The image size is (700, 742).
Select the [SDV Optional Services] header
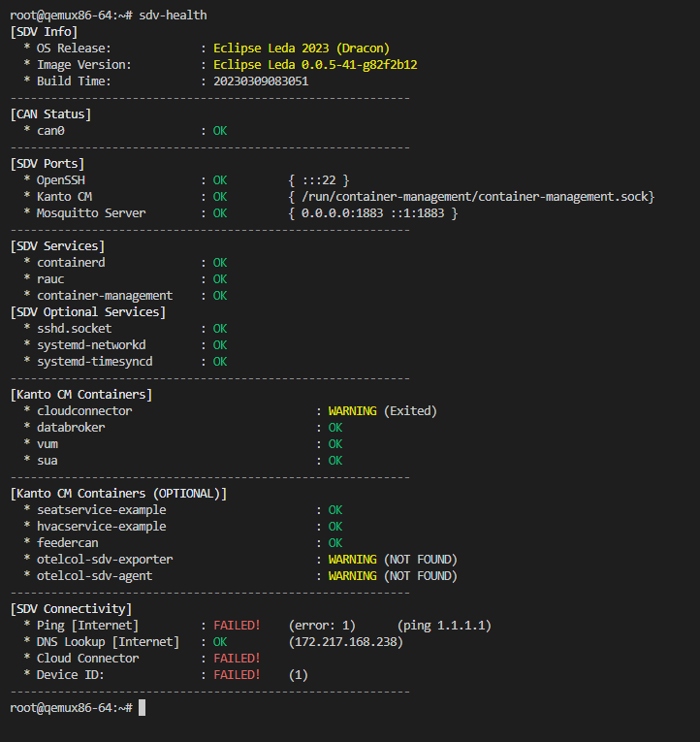[x=88, y=312]
